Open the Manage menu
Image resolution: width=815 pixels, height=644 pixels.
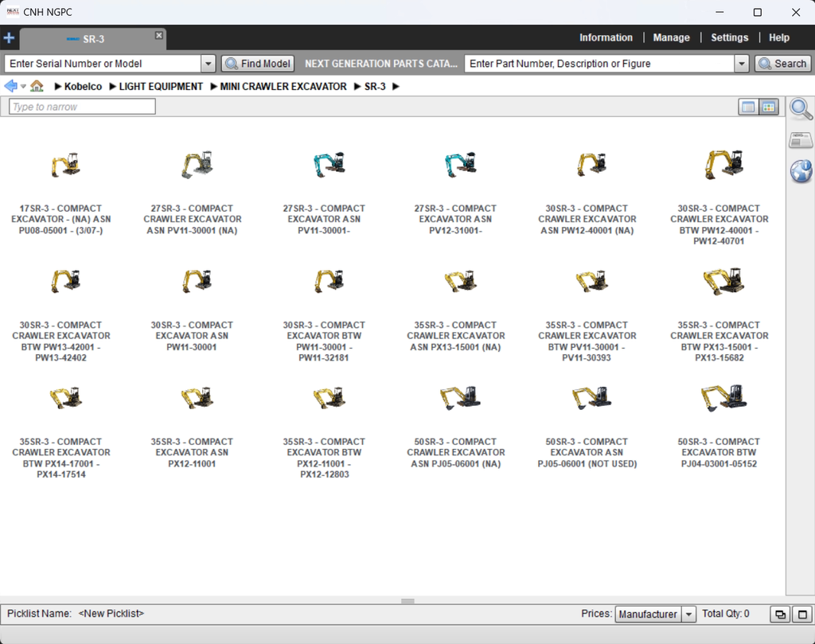[x=671, y=37]
